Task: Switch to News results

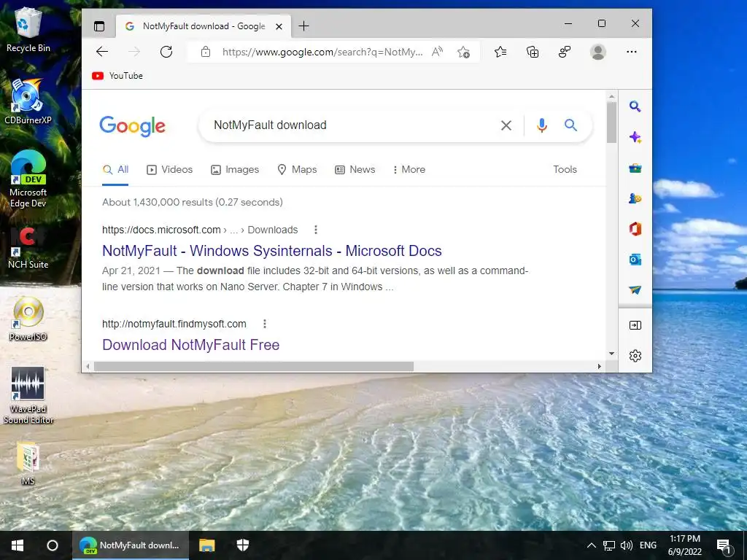Action: click(x=355, y=169)
